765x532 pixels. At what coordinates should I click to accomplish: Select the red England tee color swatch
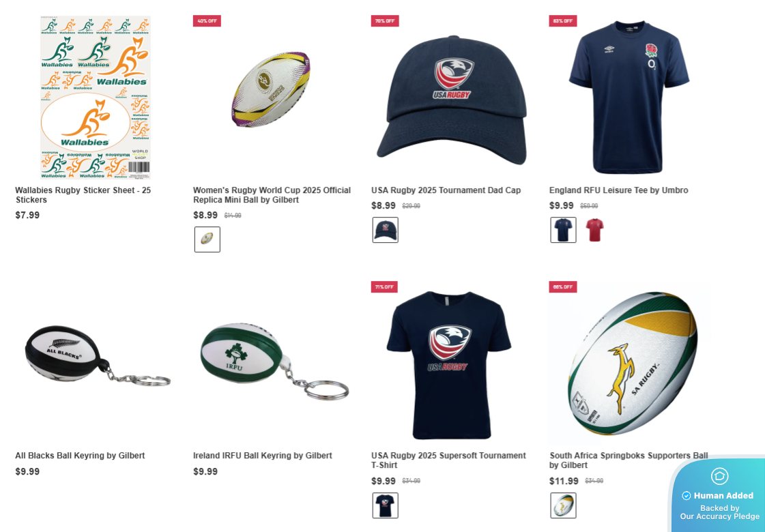[x=594, y=230]
